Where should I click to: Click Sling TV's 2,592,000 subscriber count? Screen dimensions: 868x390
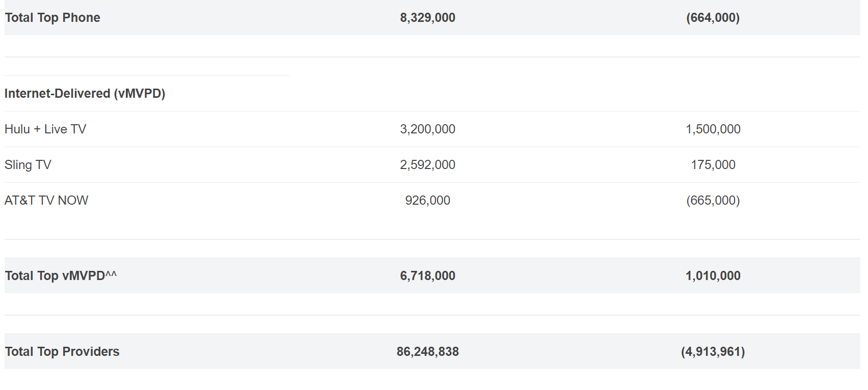427,165
